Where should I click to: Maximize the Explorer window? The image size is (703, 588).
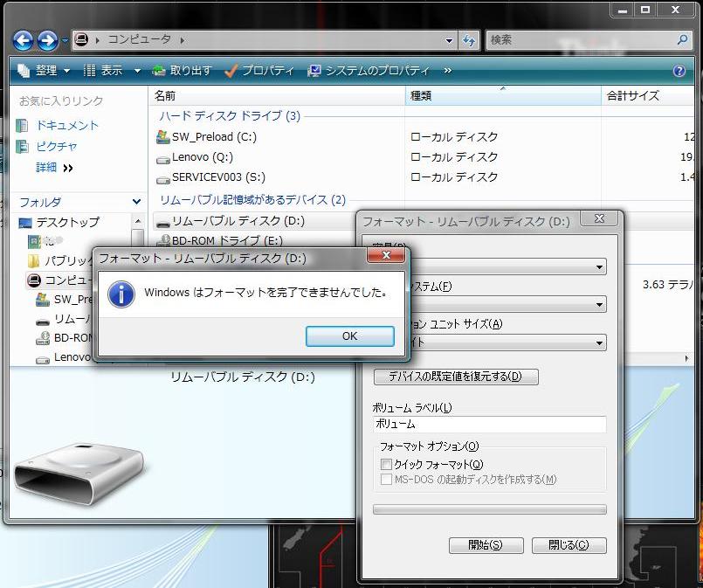pyautogui.click(x=645, y=10)
